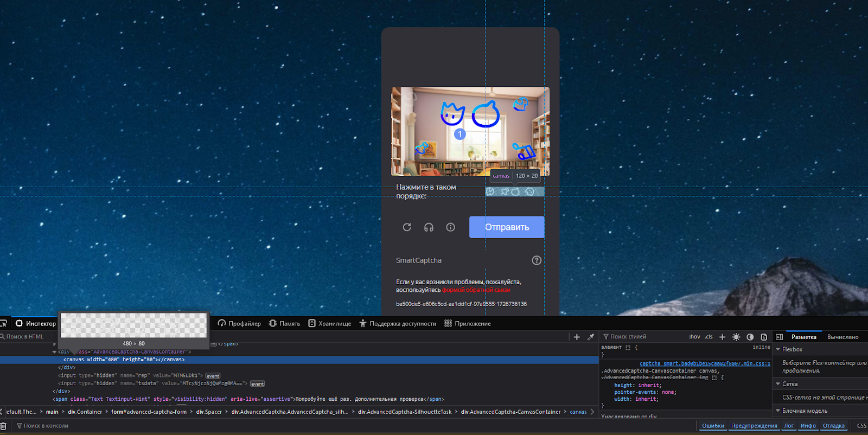Image resolution: width=868 pixels, height=435 pixels.
Task: Open the Хранилище tab
Action: coord(329,323)
